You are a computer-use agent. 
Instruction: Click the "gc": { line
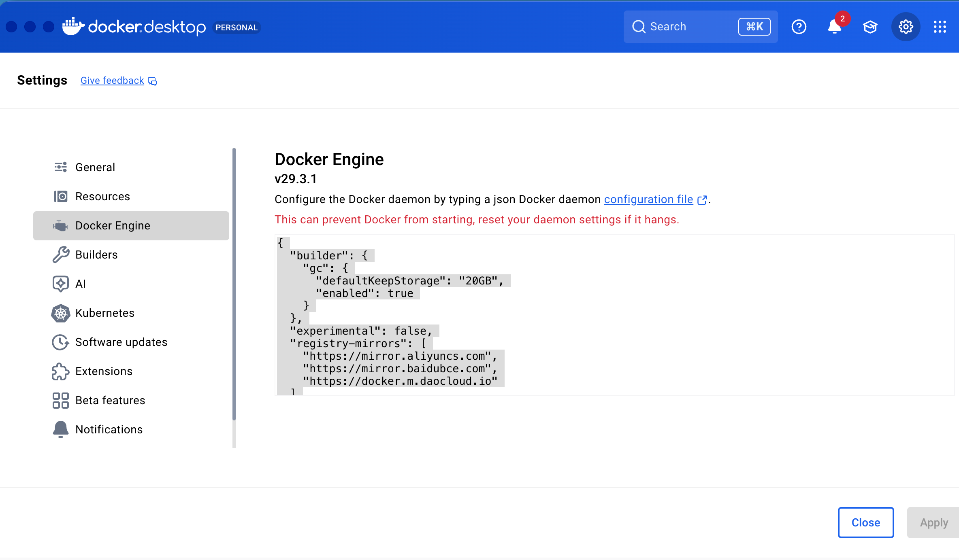coord(326,268)
